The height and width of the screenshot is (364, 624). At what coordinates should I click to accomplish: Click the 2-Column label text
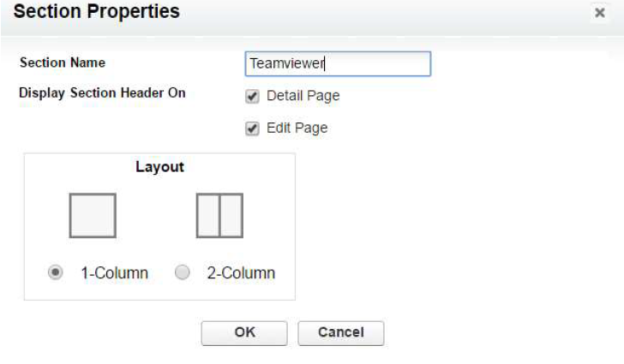241,273
